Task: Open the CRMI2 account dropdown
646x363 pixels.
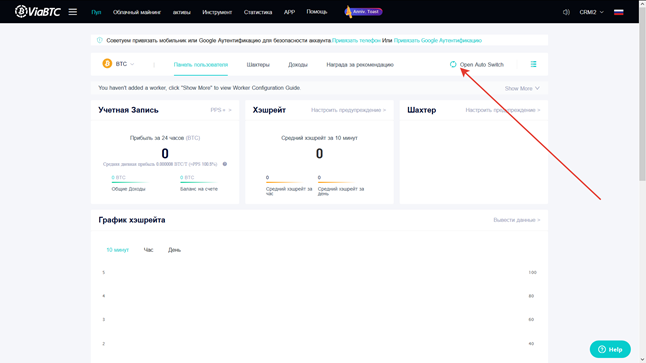Action: [591, 12]
